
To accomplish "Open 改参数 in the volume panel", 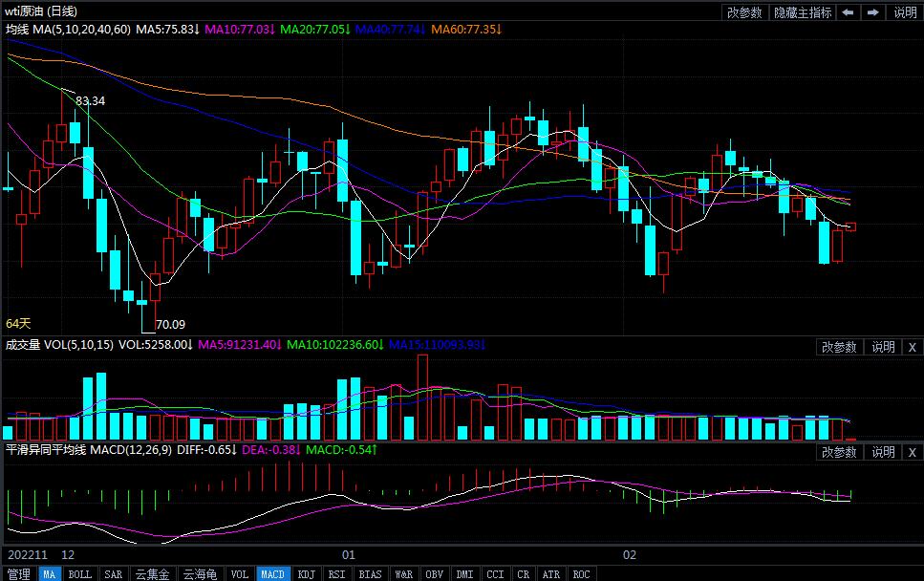I will click(x=840, y=347).
